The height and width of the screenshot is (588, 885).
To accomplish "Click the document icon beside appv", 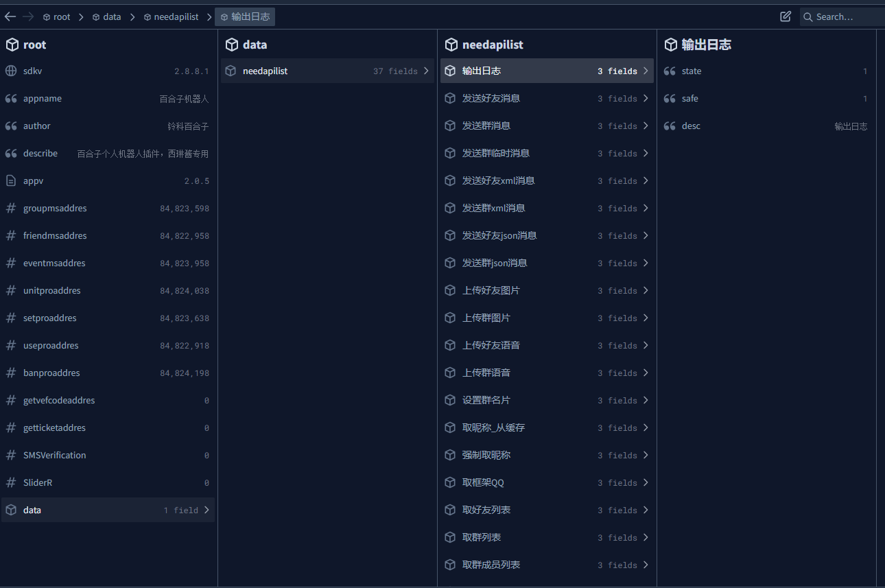I will pyautogui.click(x=11, y=180).
